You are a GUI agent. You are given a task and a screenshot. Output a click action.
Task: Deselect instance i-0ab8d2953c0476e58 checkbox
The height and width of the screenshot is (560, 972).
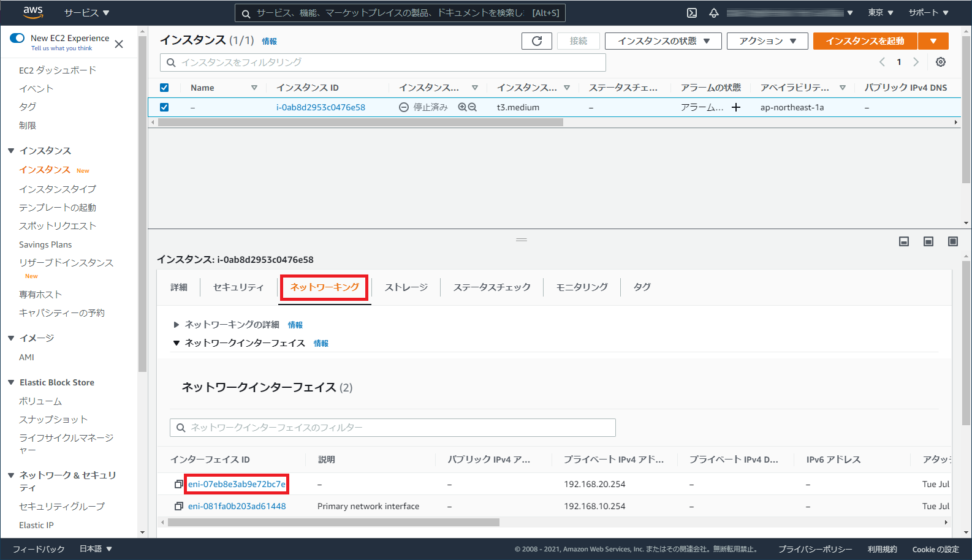point(164,107)
